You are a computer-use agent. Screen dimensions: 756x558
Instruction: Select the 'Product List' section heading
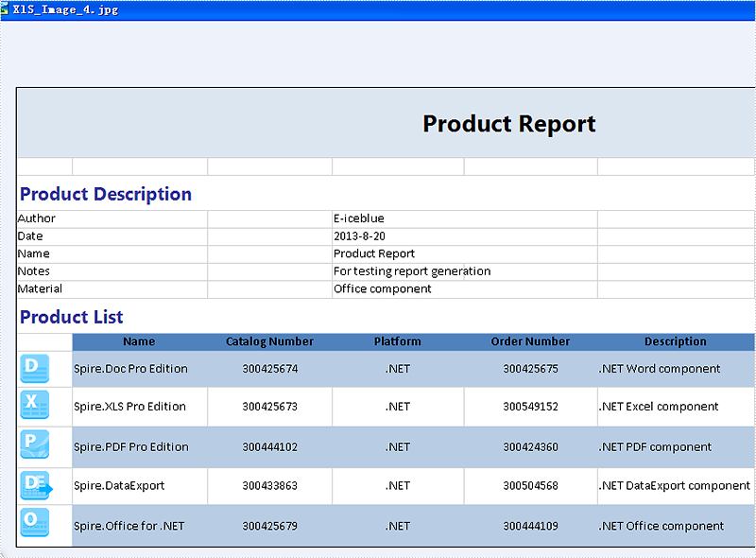72,317
